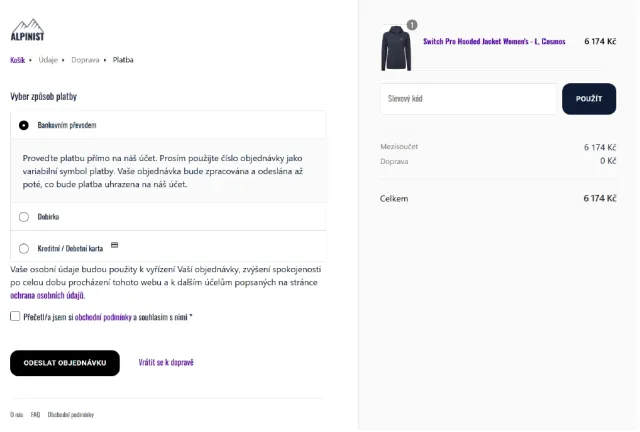Apply discount with Použít button
This screenshot has width=640, height=432.
(589, 99)
